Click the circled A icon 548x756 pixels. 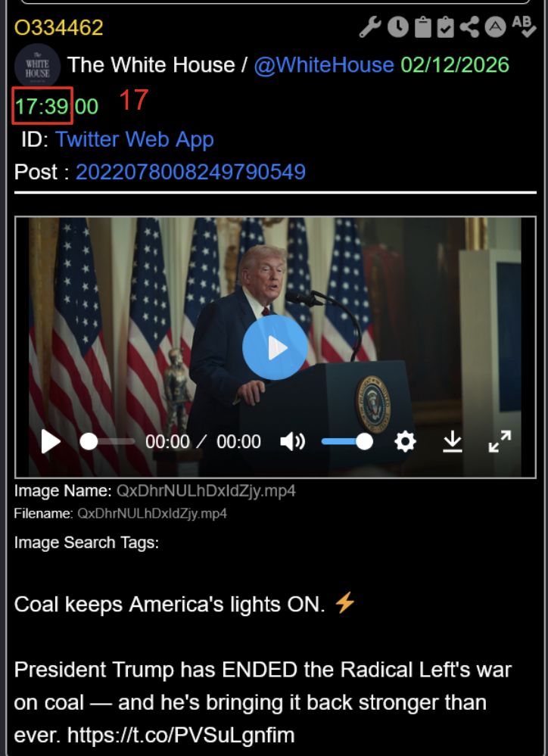(x=495, y=28)
